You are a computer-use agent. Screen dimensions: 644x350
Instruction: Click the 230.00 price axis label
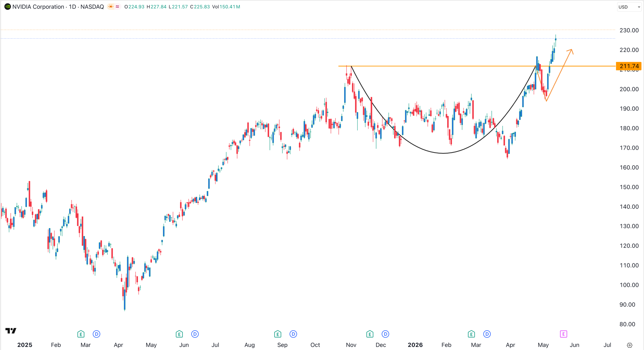[x=629, y=30]
